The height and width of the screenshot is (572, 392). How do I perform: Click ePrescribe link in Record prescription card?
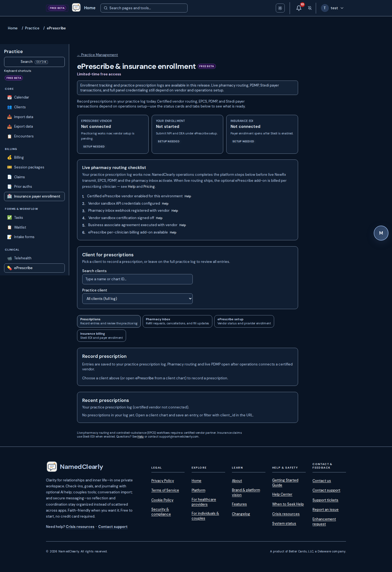click(x=145, y=378)
